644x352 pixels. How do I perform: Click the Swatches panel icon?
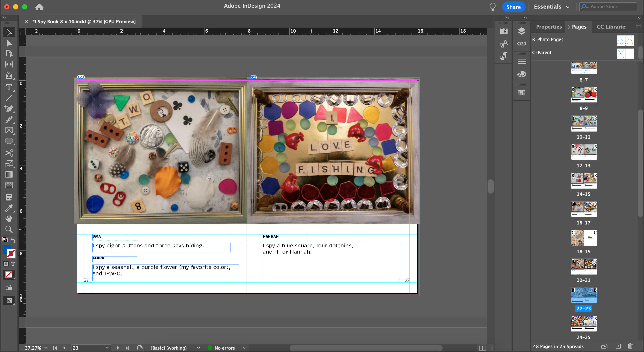(x=521, y=93)
